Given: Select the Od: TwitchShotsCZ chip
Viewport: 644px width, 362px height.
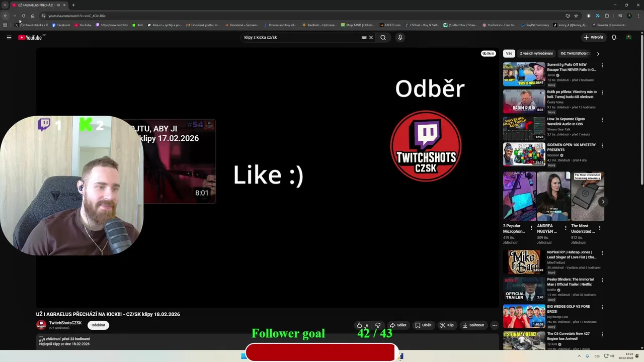Looking at the screenshot, I should 575,53.
